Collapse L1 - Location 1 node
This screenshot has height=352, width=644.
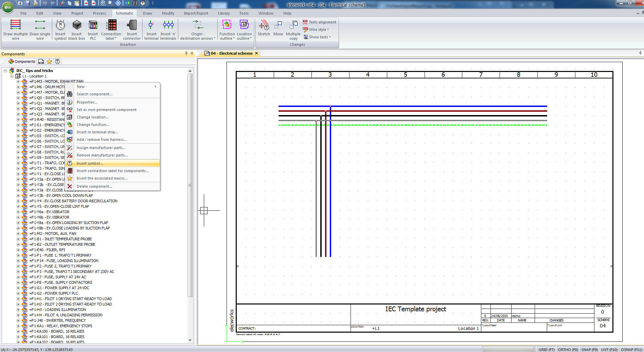(x=12, y=76)
